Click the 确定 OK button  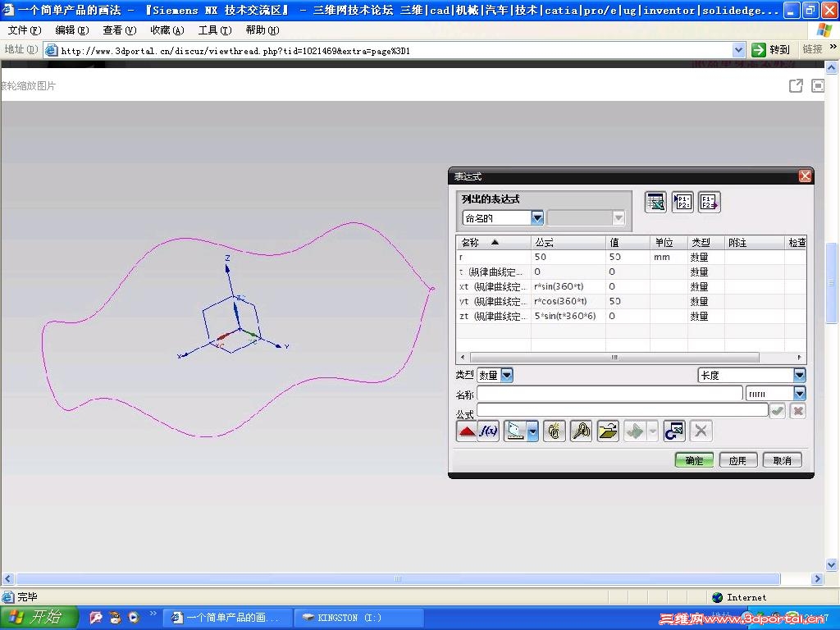694,460
